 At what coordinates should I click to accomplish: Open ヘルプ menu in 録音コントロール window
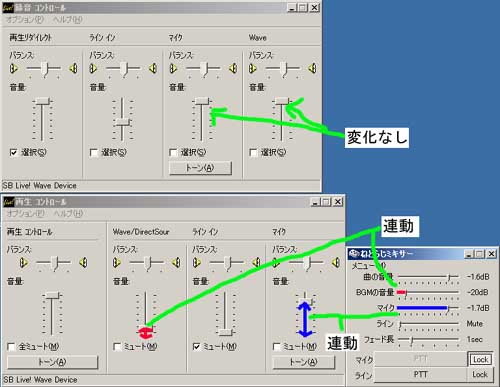[x=67, y=19]
